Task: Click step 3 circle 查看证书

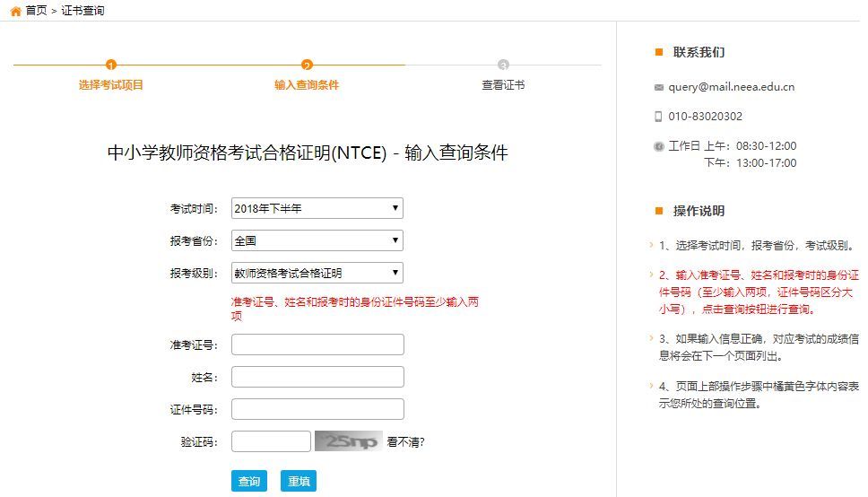Action: click(x=503, y=65)
